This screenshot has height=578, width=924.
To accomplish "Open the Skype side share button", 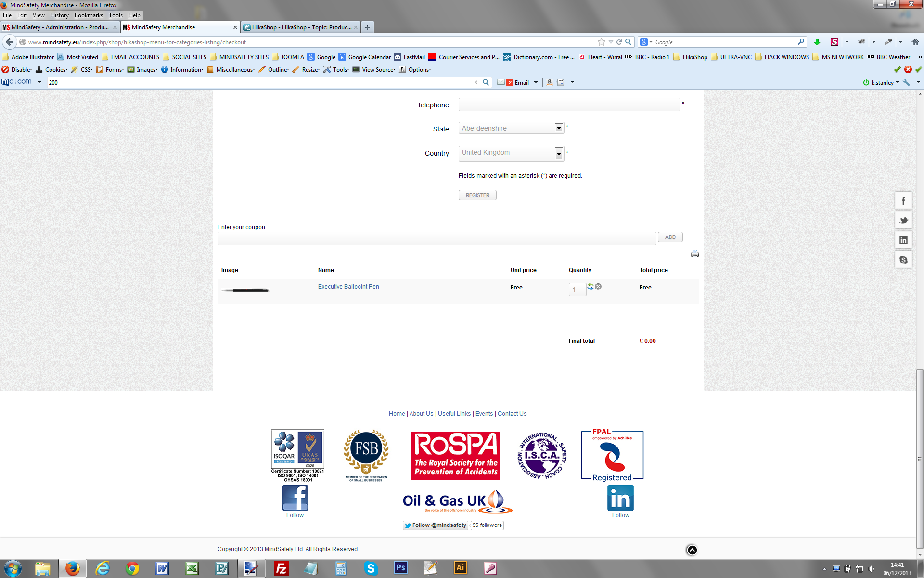I will click(x=903, y=260).
